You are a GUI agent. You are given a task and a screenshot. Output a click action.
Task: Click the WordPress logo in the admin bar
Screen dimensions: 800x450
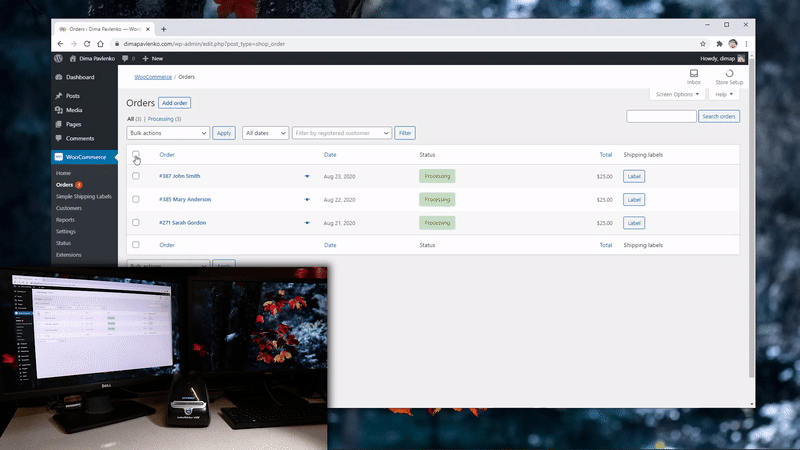(59, 58)
